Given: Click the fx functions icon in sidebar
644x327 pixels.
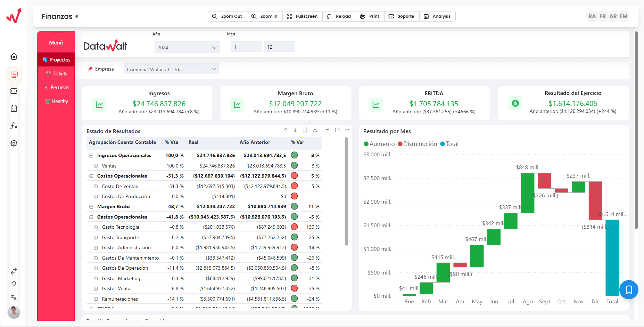Looking at the screenshot, I should point(14,126).
